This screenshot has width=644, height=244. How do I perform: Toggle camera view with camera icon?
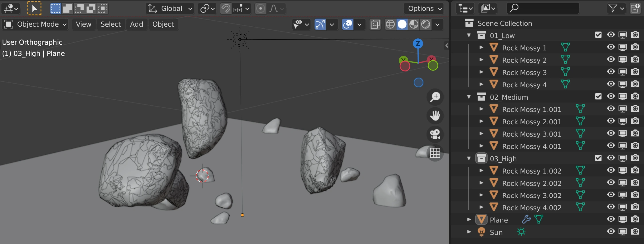point(435,134)
